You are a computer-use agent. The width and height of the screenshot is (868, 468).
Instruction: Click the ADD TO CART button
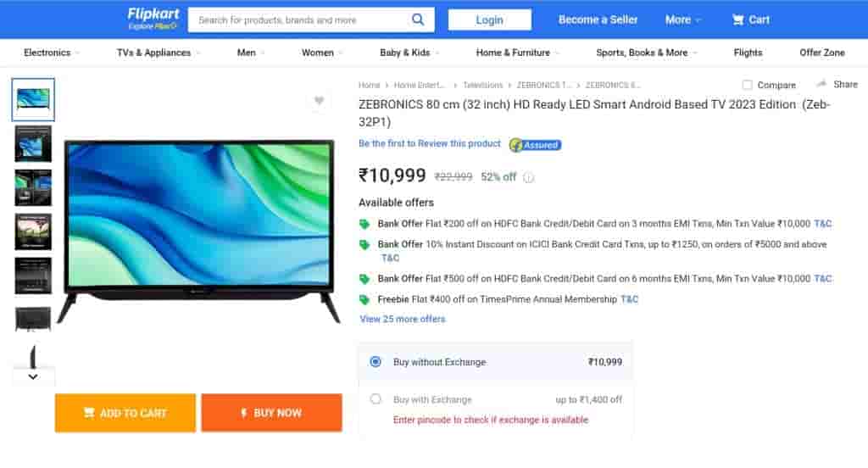[125, 413]
